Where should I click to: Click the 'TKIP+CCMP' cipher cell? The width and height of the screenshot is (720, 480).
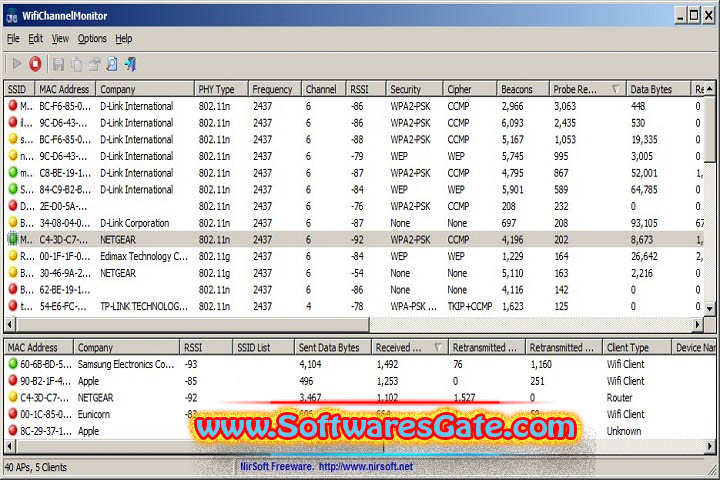click(470, 306)
